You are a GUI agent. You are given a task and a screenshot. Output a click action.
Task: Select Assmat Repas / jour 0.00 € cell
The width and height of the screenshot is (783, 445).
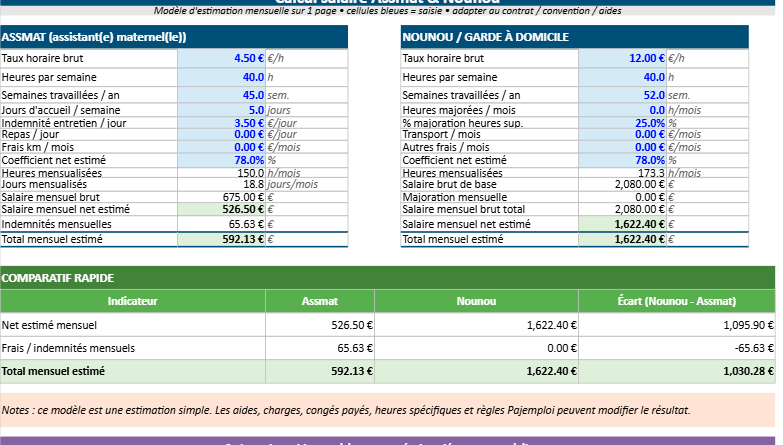click(221, 134)
